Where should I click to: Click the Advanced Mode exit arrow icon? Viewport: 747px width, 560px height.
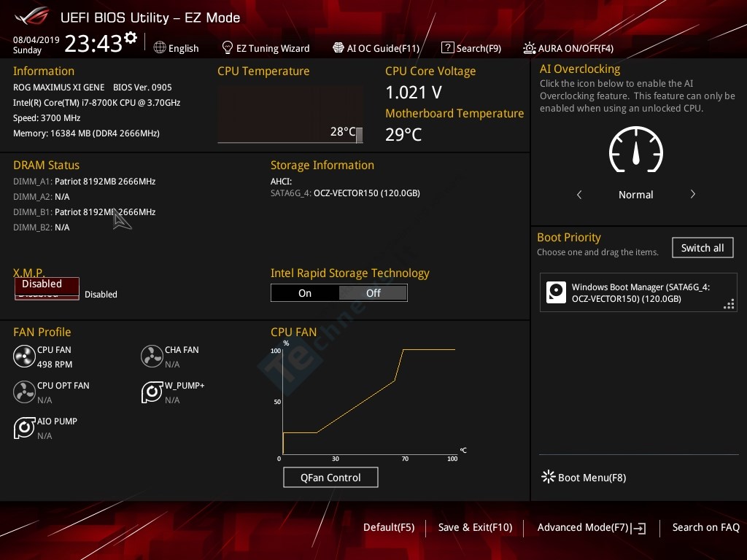tap(639, 528)
